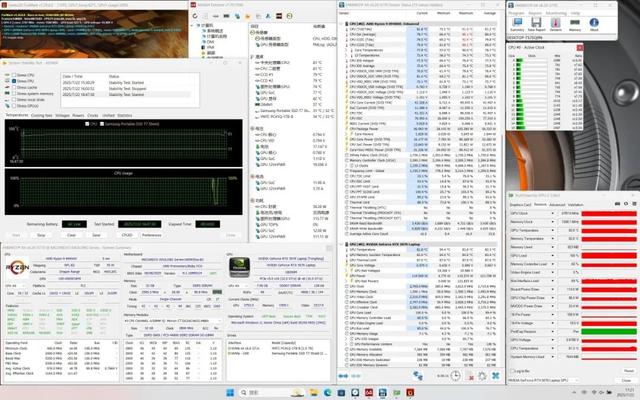Viewport: 640px width, 400px height.
Task: Open the Advanced tab in GPU-Z
Action: point(557,204)
